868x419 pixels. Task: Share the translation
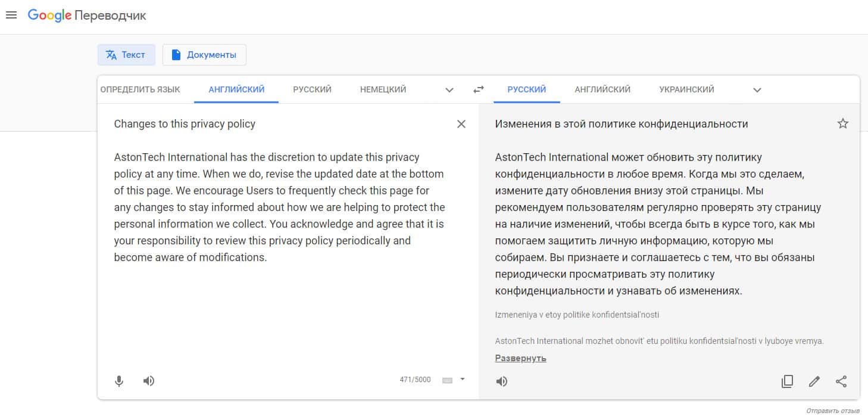click(841, 381)
